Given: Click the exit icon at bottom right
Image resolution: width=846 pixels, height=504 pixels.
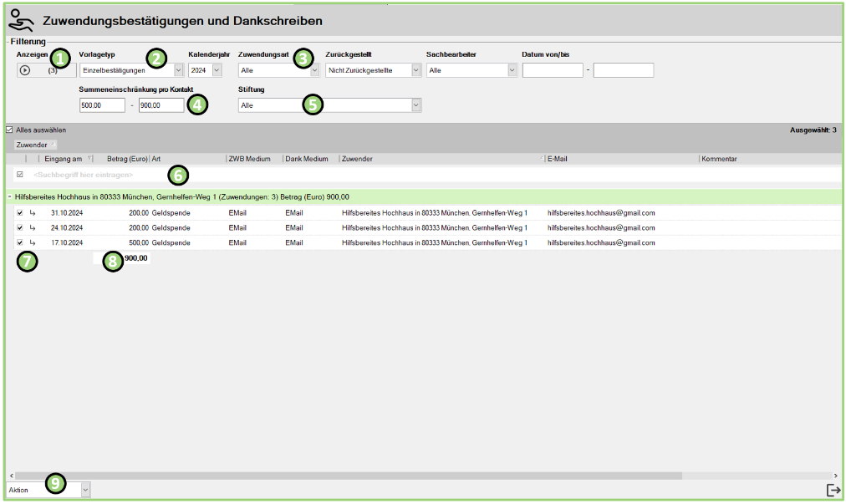Looking at the screenshot, I should [x=833, y=490].
